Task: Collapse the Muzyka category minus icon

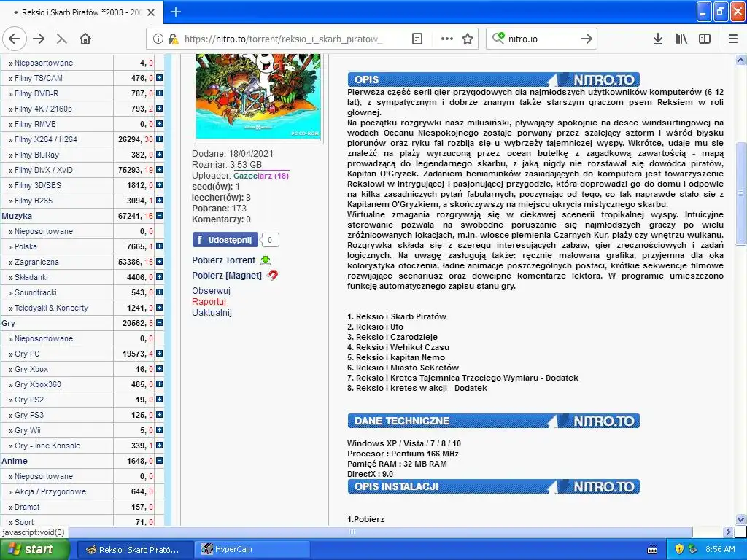Action: (159, 216)
